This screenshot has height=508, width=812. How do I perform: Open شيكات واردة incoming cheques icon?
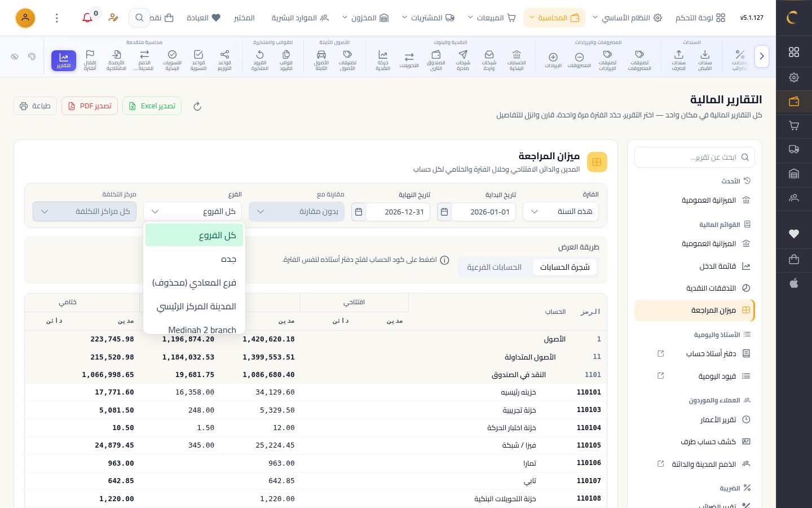tap(489, 60)
